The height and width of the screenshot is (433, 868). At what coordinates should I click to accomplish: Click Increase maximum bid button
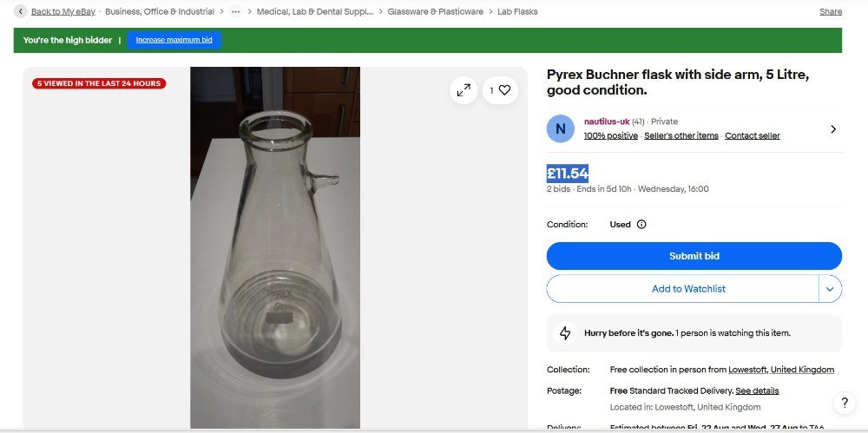pyautogui.click(x=174, y=40)
